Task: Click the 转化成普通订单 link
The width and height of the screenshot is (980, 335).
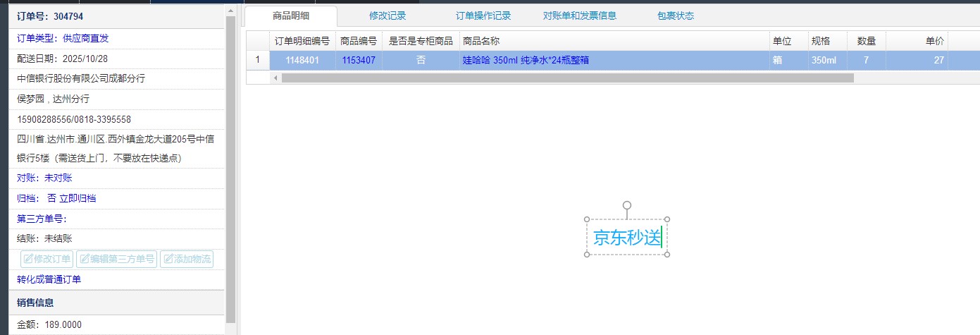Action: tap(49, 279)
